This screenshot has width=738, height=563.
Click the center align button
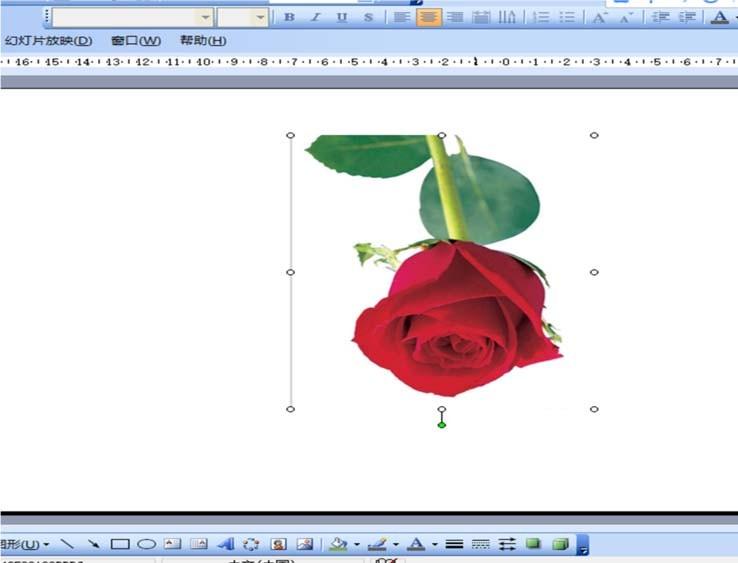pyautogui.click(x=428, y=17)
